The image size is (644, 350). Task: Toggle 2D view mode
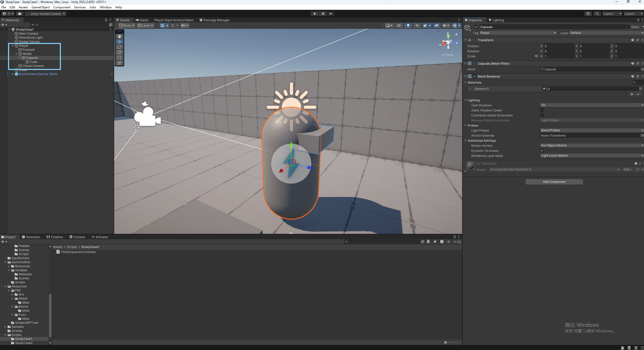tap(399, 26)
